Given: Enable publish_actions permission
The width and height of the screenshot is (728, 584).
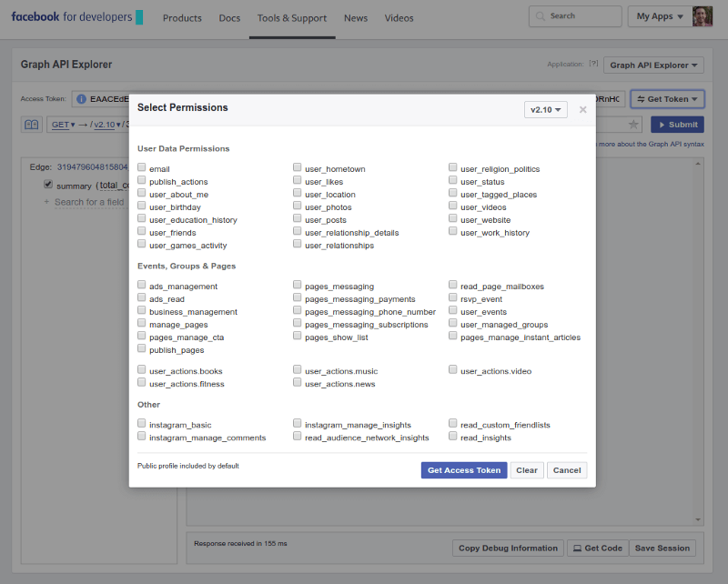Looking at the screenshot, I should click(142, 180).
